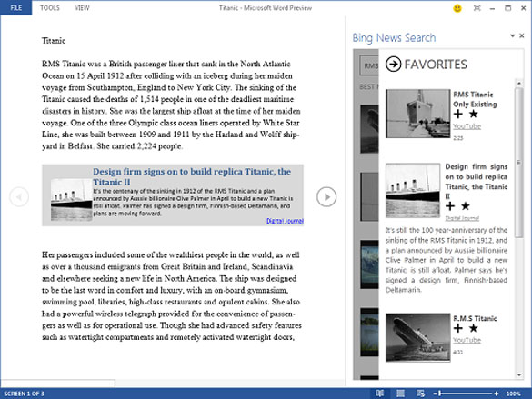Screen dimensions: 532x399
Task: Go to previous page with left arrow
Action: coord(19,197)
